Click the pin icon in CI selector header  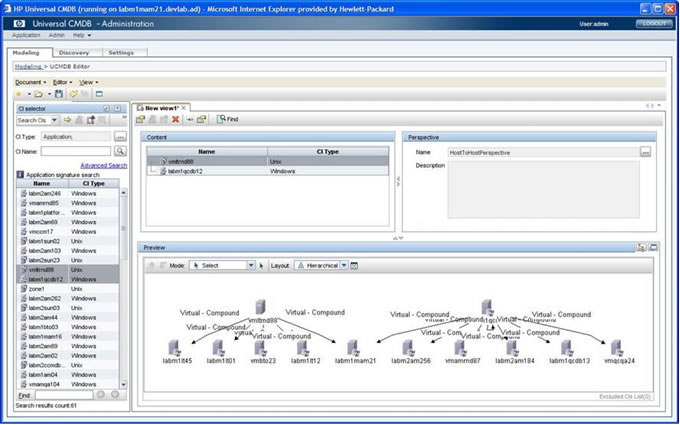(118, 108)
